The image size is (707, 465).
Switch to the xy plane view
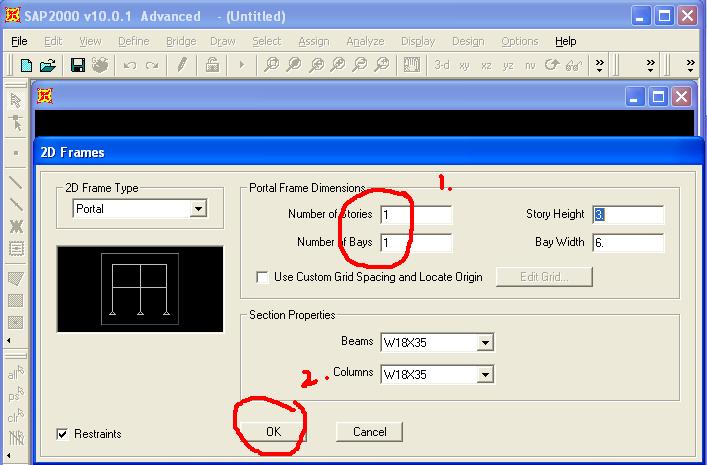click(x=464, y=66)
